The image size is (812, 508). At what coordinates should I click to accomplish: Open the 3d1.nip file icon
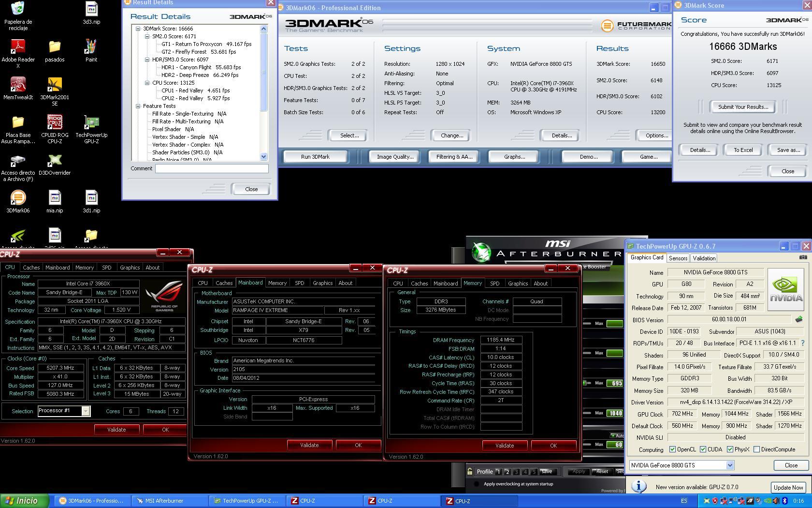[91, 202]
